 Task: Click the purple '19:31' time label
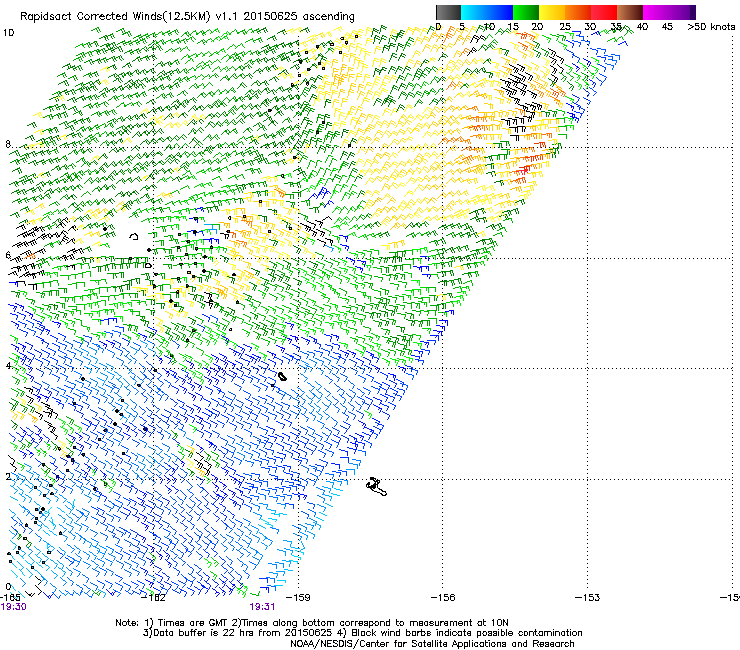pos(262,607)
